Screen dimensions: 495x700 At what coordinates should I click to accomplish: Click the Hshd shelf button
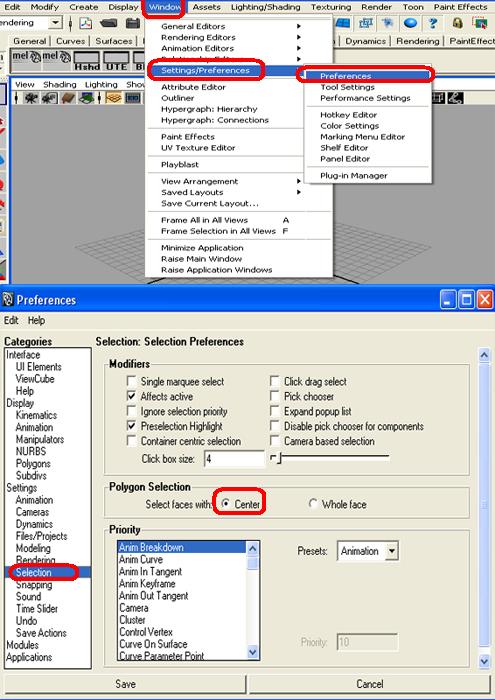tap(87, 61)
